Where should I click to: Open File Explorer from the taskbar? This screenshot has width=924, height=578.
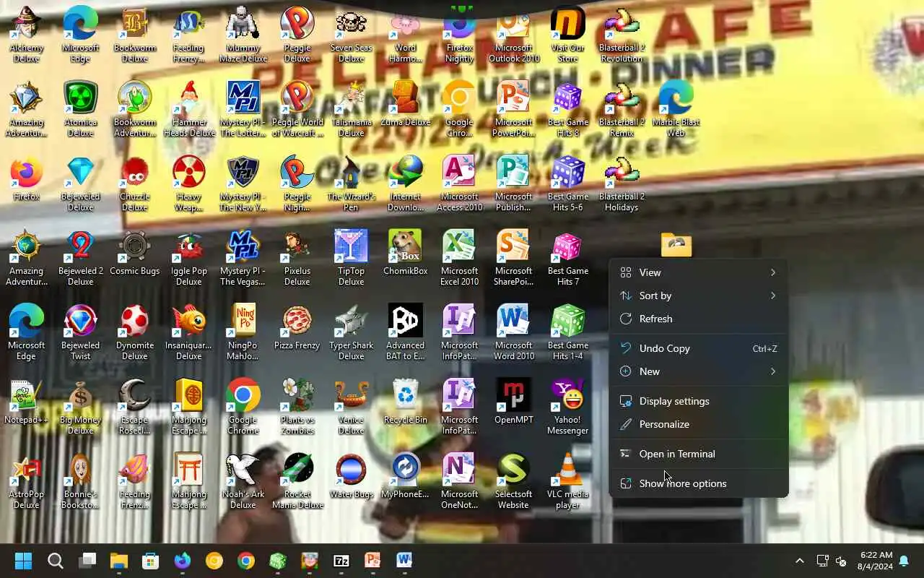[x=119, y=561]
